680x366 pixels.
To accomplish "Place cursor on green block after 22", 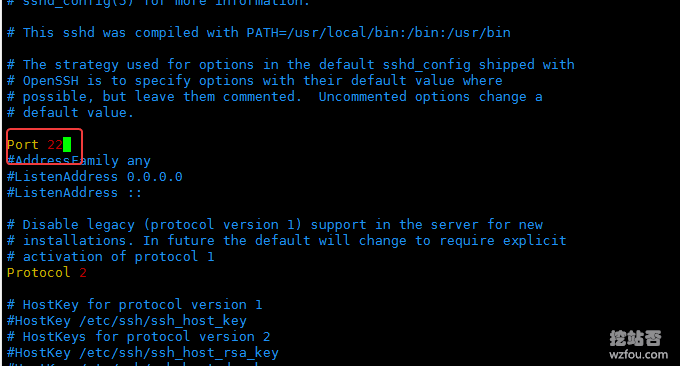I will [x=67, y=144].
